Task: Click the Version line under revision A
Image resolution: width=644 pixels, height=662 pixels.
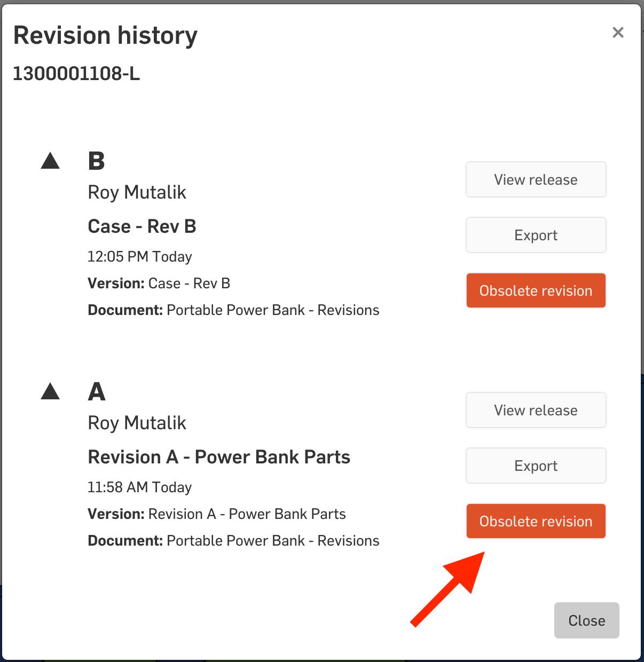Action: point(217,514)
